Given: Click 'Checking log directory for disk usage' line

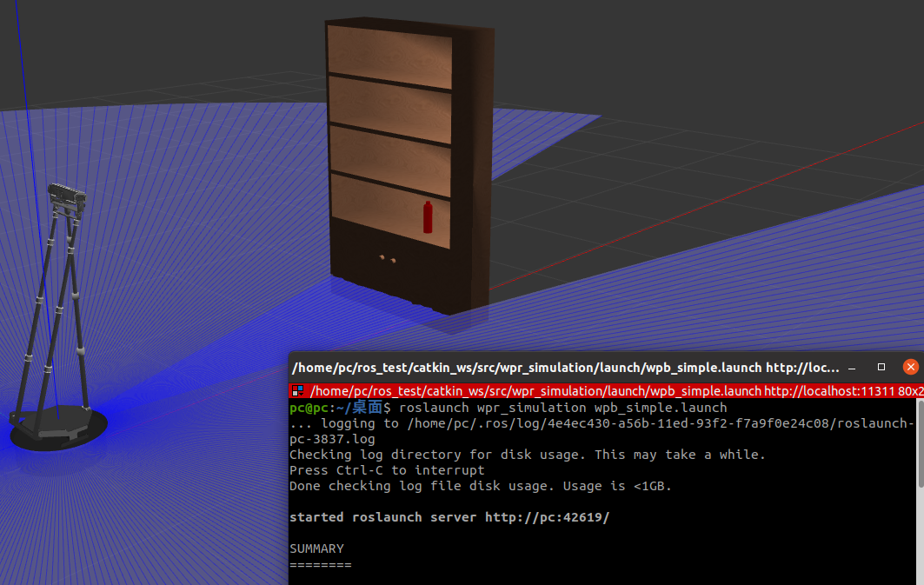Looking at the screenshot, I should pos(527,455).
